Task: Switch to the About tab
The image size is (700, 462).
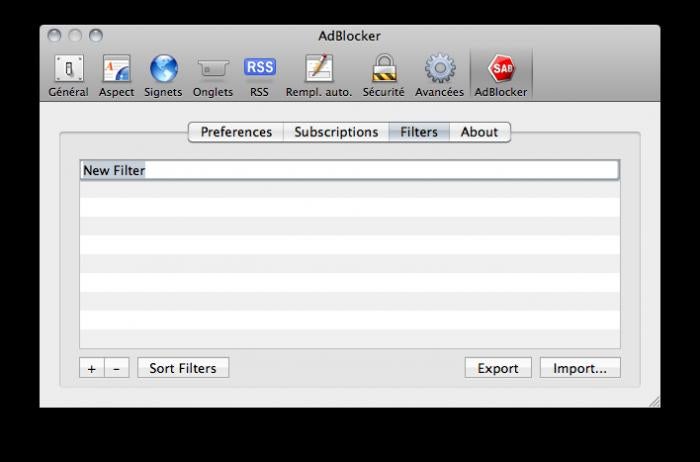Action: (479, 132)
